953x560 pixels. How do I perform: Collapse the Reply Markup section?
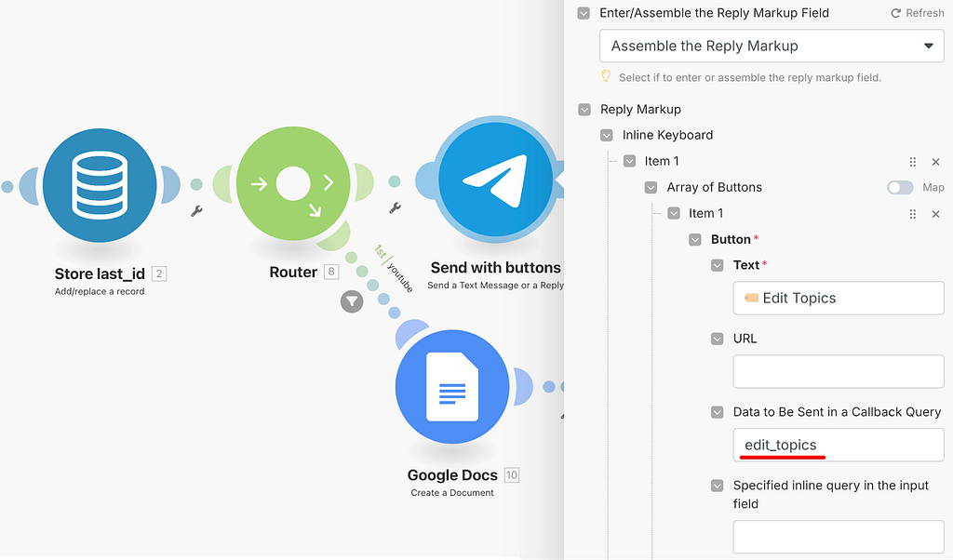(584, 110)
